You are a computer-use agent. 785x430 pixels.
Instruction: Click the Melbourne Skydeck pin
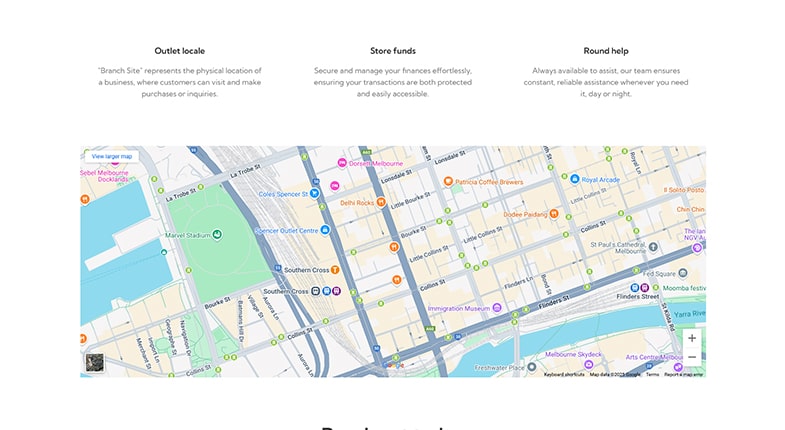[x=589, y=364]
